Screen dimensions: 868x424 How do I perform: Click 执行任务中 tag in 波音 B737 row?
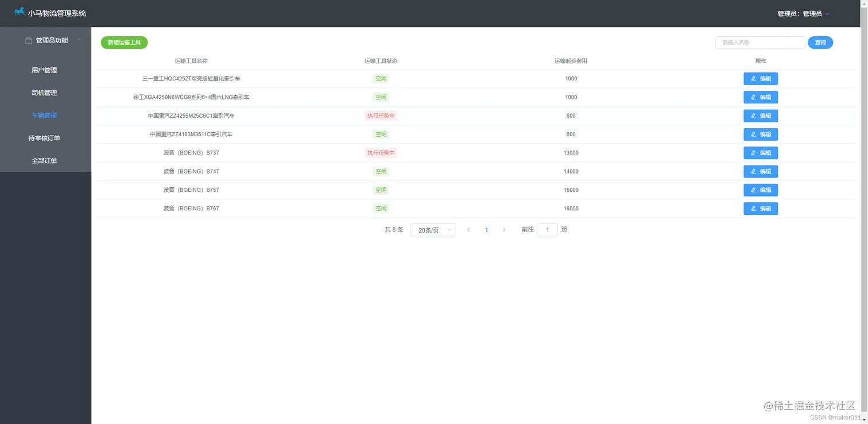[x=381, y=153]
